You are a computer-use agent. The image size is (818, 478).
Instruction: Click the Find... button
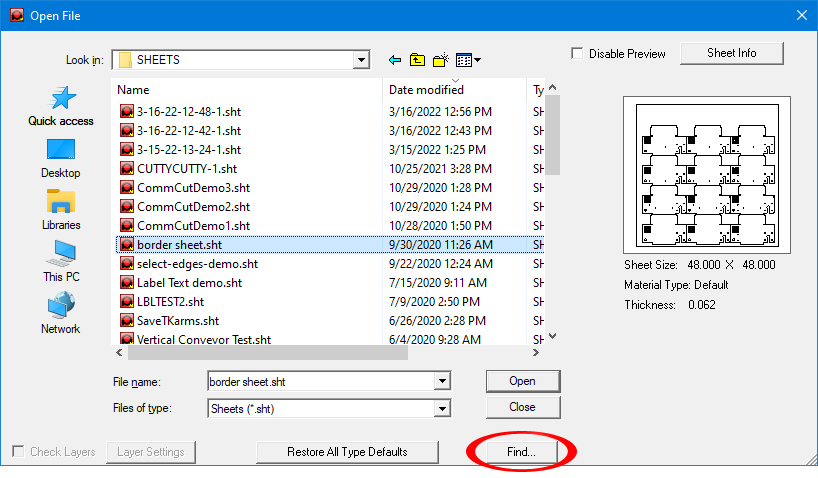[521, 452]
